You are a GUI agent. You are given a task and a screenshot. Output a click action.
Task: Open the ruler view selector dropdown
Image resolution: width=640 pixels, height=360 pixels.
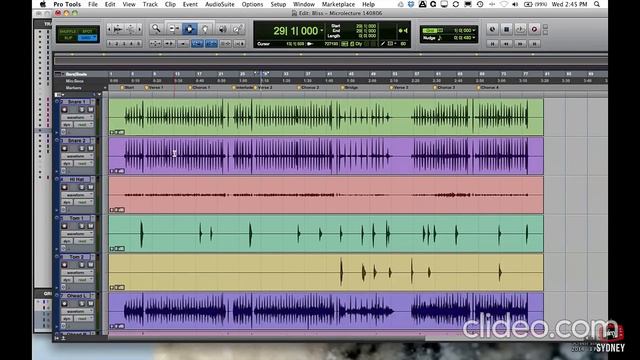click(x=58, y=74)
